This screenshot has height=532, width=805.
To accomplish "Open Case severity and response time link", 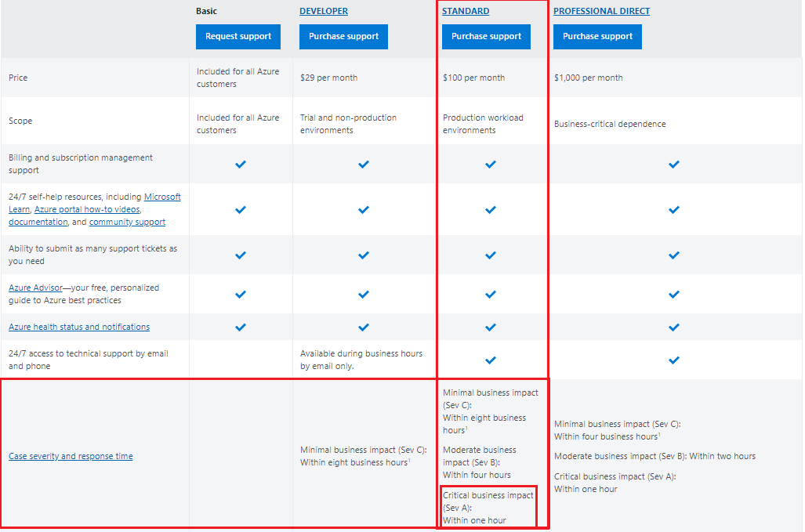I will click(71, 456).
